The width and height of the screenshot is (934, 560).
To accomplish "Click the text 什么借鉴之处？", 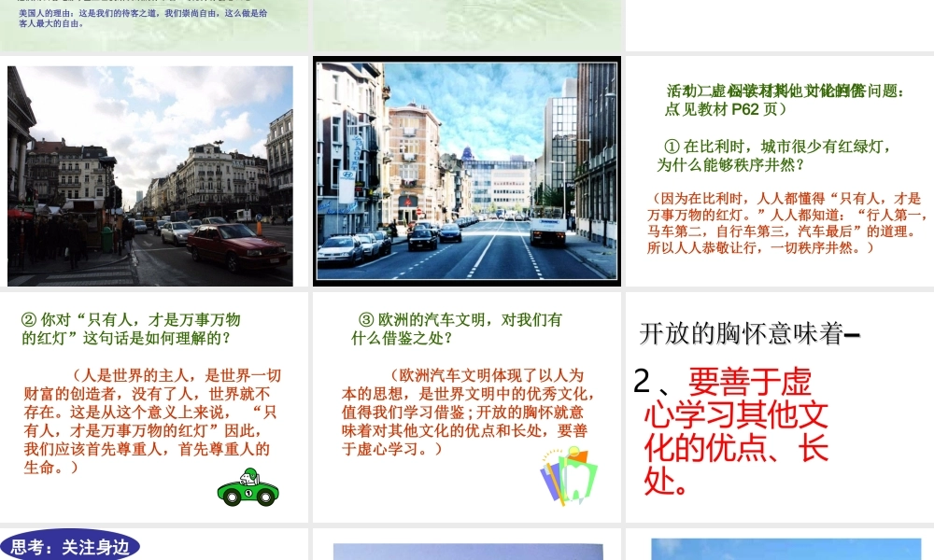I will [x=402, y=339].
